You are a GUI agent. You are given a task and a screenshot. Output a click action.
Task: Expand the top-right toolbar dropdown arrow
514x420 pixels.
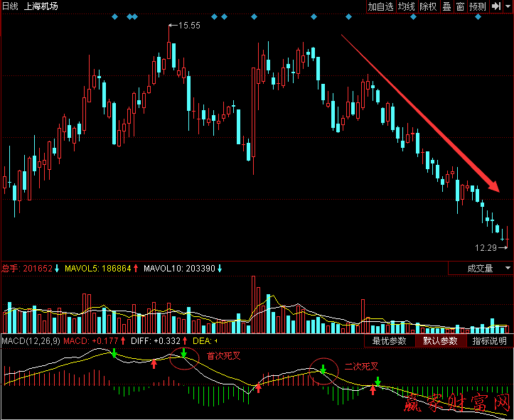tap(507, 6)
